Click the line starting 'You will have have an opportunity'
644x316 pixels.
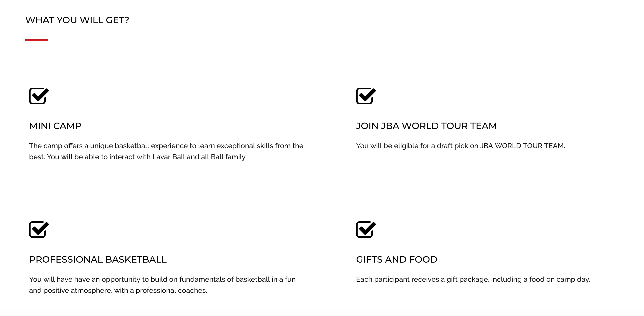pyautogui.click(x=162, y=279)
